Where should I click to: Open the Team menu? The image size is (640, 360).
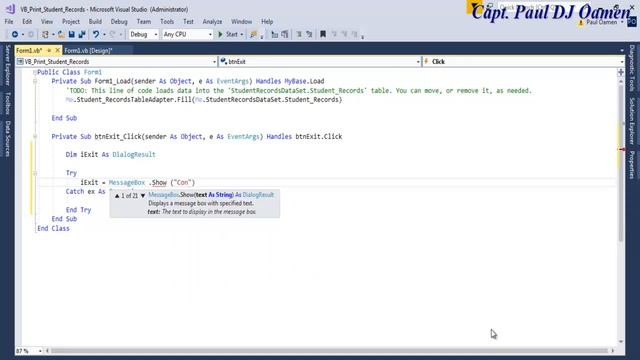click(x=144, y=22)
